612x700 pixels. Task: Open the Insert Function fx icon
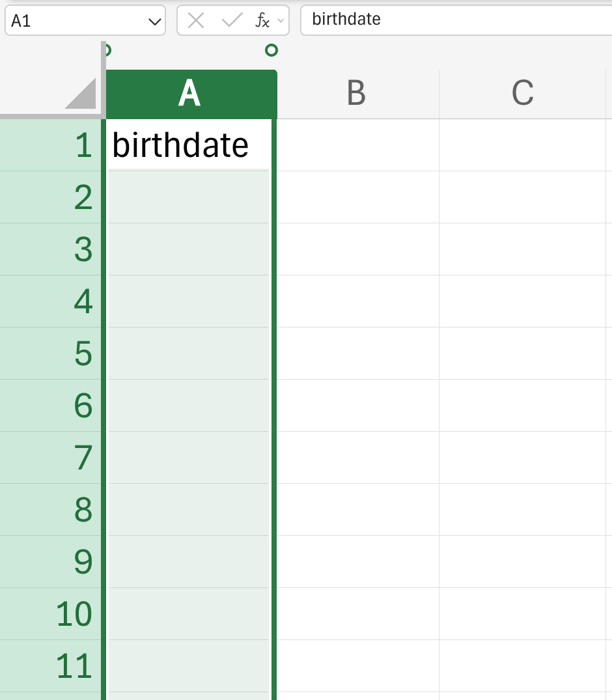[x=262, y=21]
